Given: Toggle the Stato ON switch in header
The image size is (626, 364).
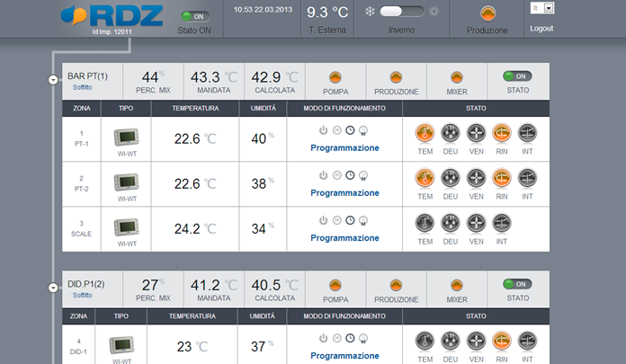Looking at the screenshot, I should tap(193, 16).
